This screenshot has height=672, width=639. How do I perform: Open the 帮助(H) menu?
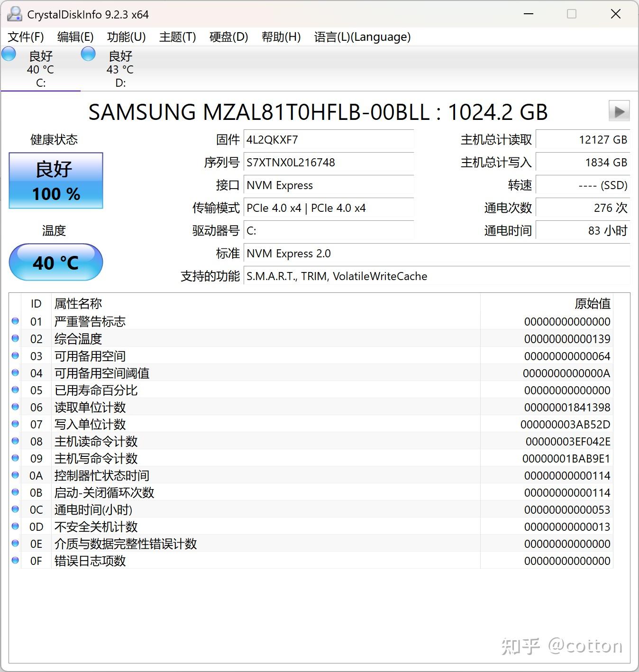click(281, 37)
